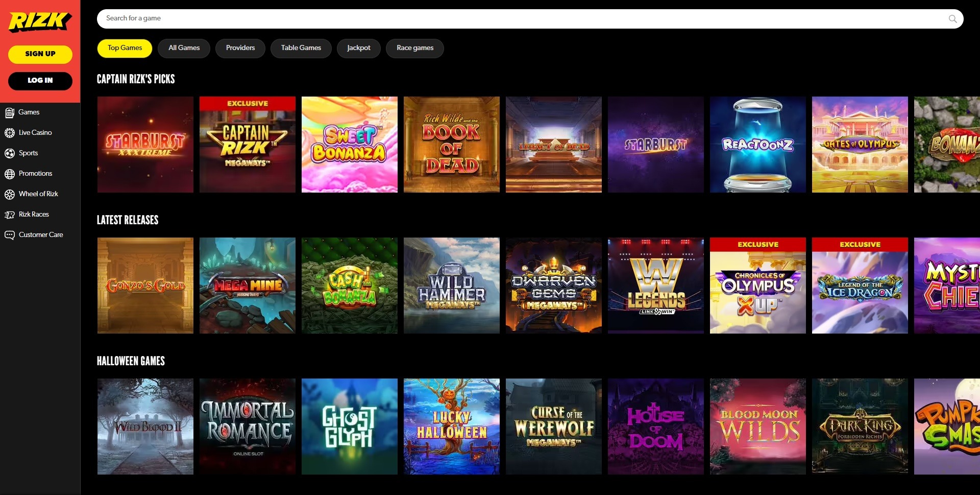Focus the Search for a game field

(x=530, y=19)
